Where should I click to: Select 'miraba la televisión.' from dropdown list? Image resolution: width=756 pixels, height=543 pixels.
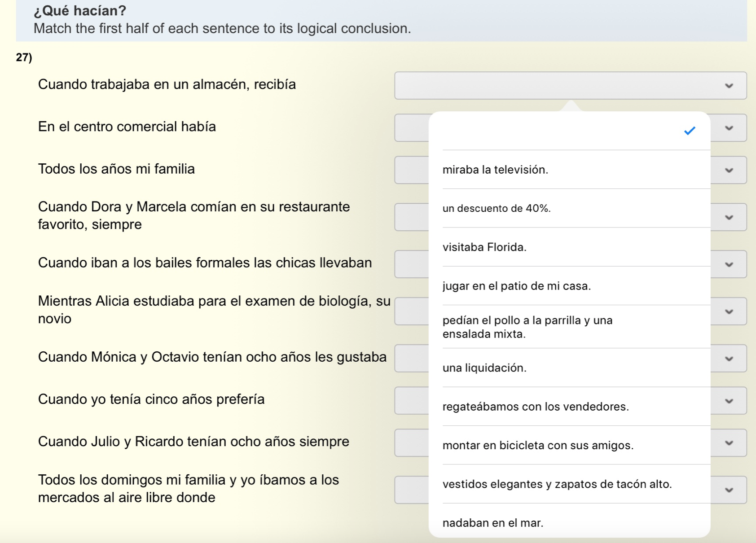495,170
